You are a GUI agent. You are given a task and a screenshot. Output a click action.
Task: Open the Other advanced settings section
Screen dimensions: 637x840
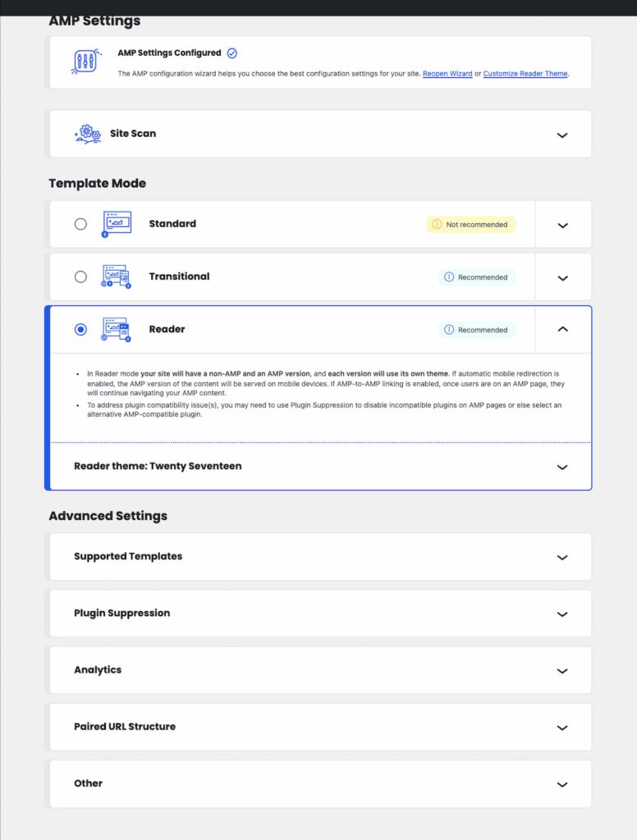coord(562,783)
